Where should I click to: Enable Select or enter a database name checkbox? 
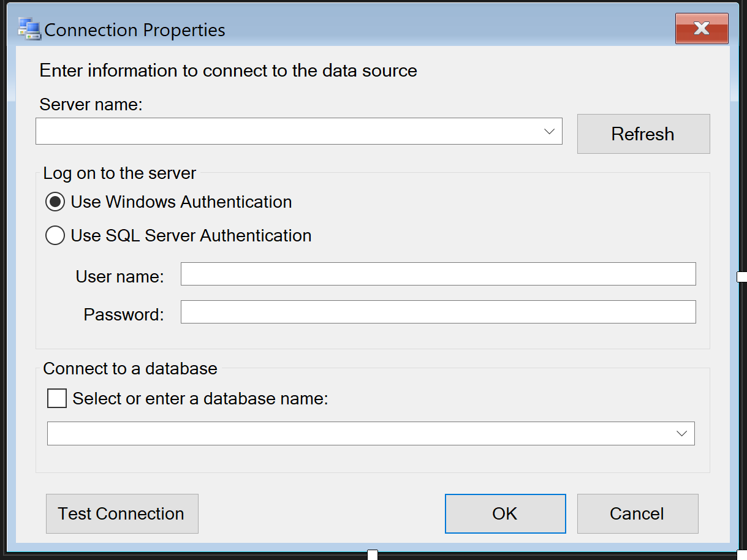coord(57,399)
